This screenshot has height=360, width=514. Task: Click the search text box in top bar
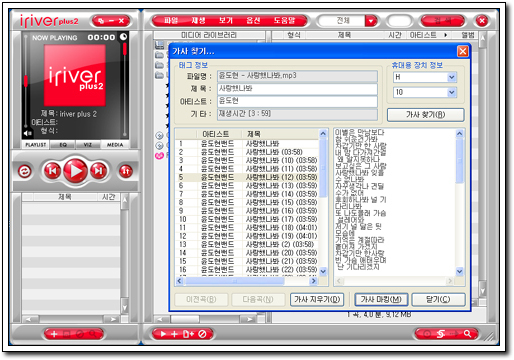point(399,21)
